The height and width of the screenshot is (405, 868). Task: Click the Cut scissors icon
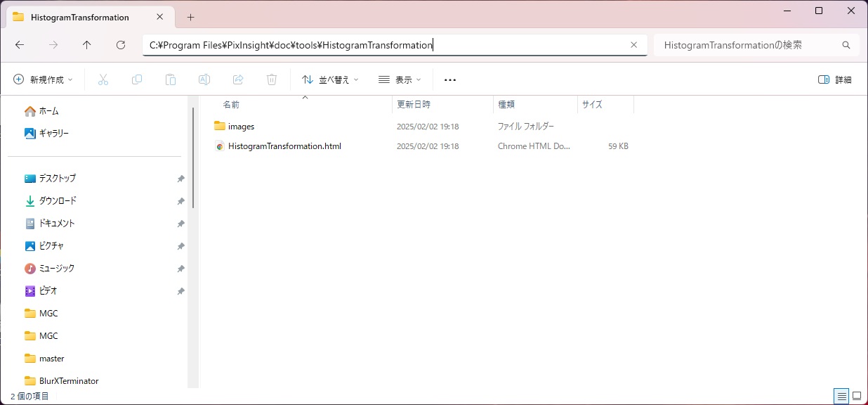(103, 79)
